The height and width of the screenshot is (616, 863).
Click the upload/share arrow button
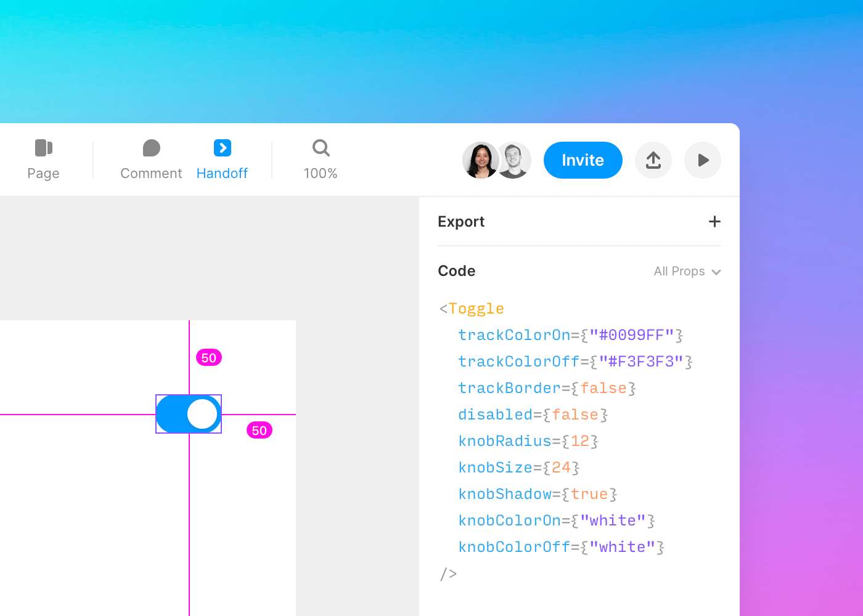(653, 160)
